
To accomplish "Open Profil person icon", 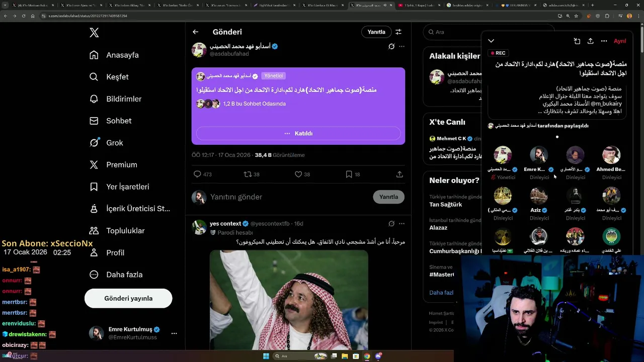I will tap(94, 252).
